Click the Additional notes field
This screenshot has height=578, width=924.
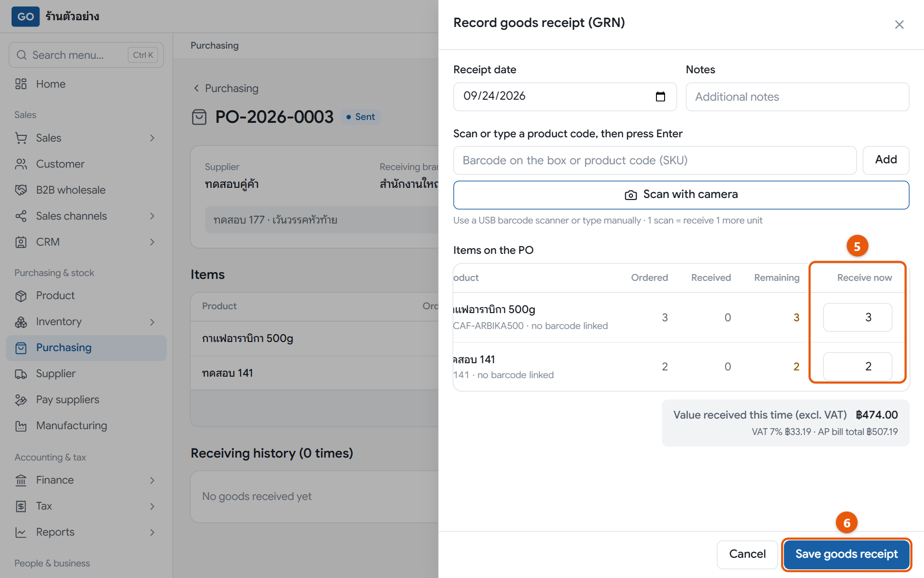pyautogui.click(x=797, y=97)
